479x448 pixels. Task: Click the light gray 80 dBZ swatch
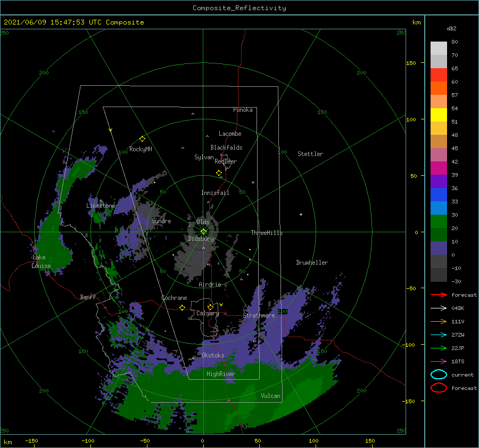tap(439, 48)
